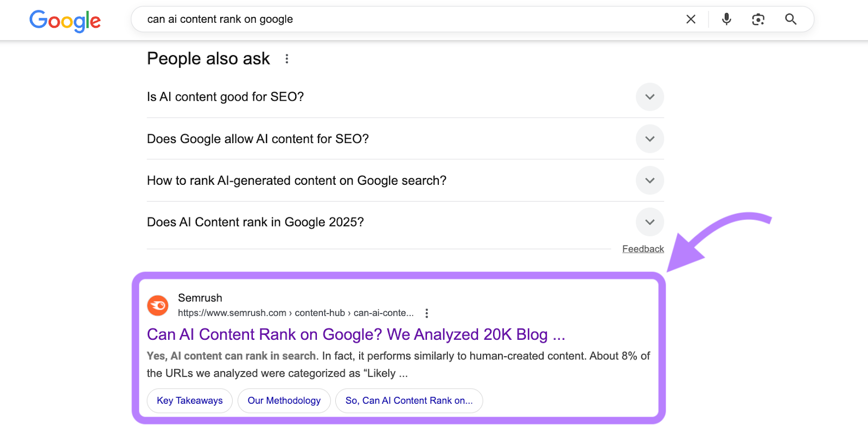This screenshot has height=427, width=868.
Task: Click into the Google search text field
Action: 407,20
